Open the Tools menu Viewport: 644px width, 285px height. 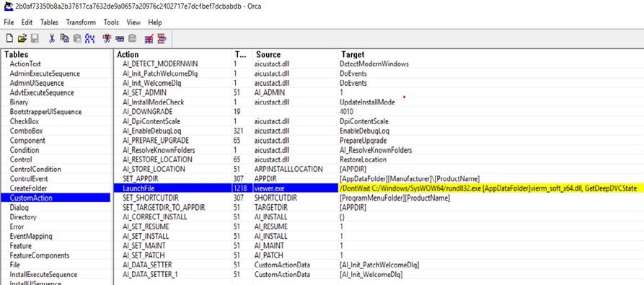pos(111,22)
